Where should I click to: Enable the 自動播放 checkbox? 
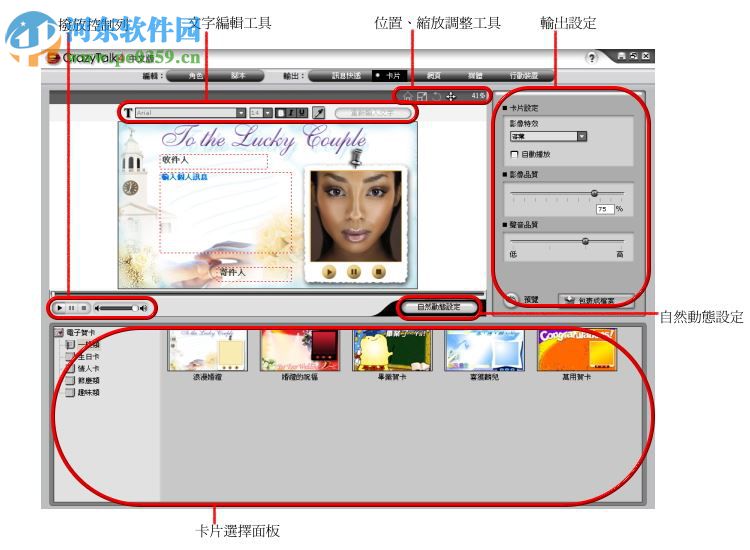click(514, 154)
